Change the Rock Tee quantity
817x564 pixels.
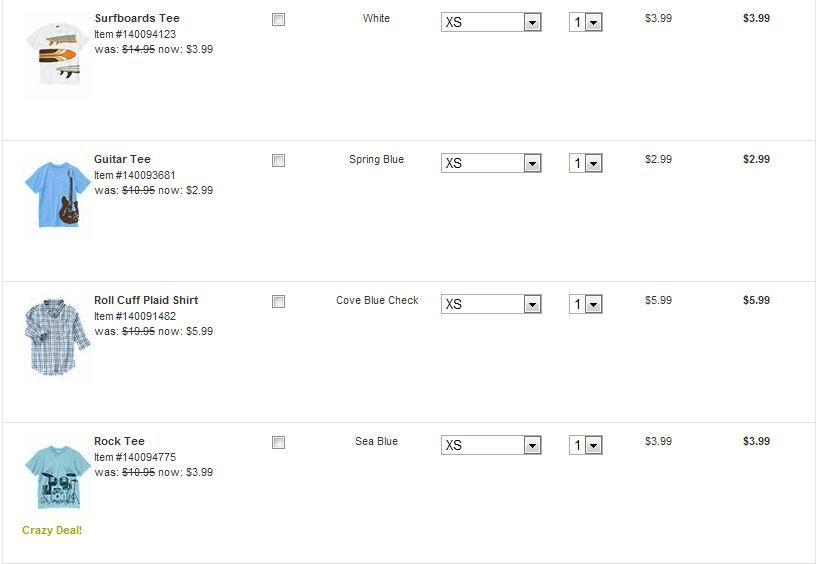tap(586, 445)
